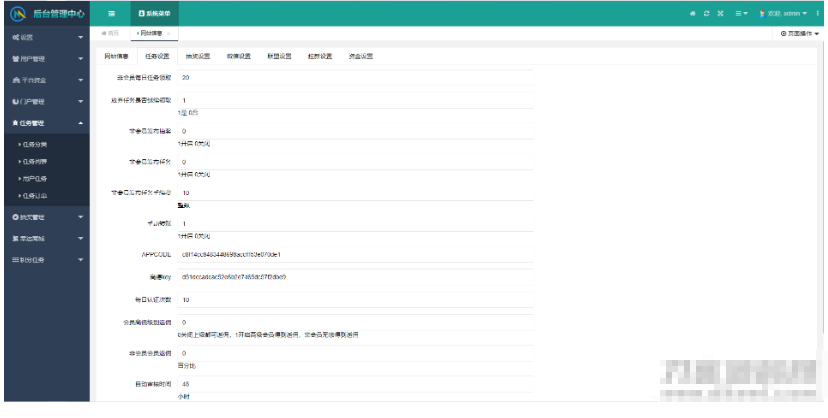The width and height of the screenshot is (828, 418).
Task: Click the vertical three-dot more icon
Action: [x=817, y=14]
